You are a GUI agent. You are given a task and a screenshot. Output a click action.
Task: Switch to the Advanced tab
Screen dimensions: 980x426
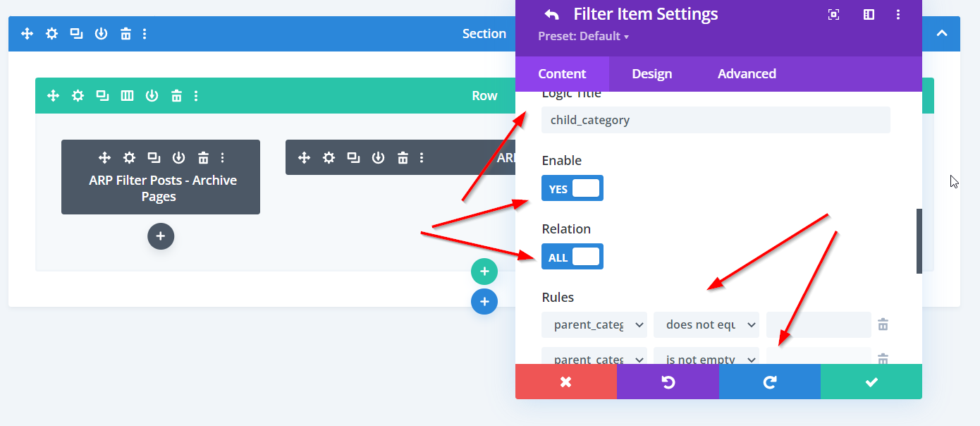(747, 74)
